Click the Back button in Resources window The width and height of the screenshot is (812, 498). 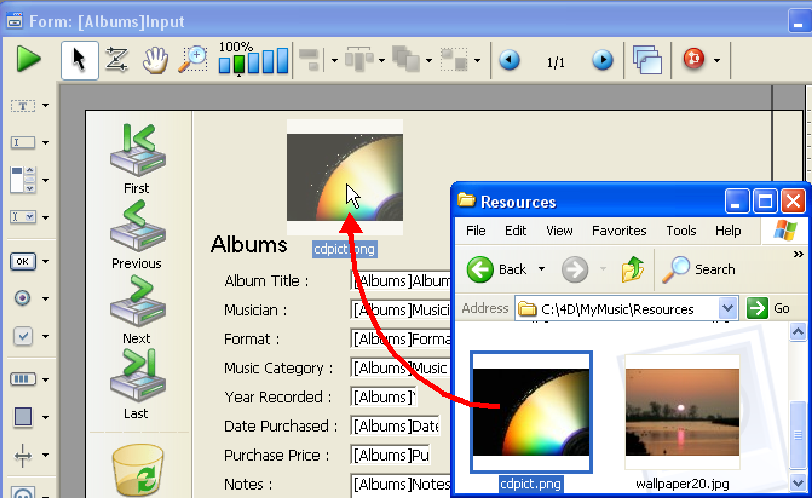point(497,269)
